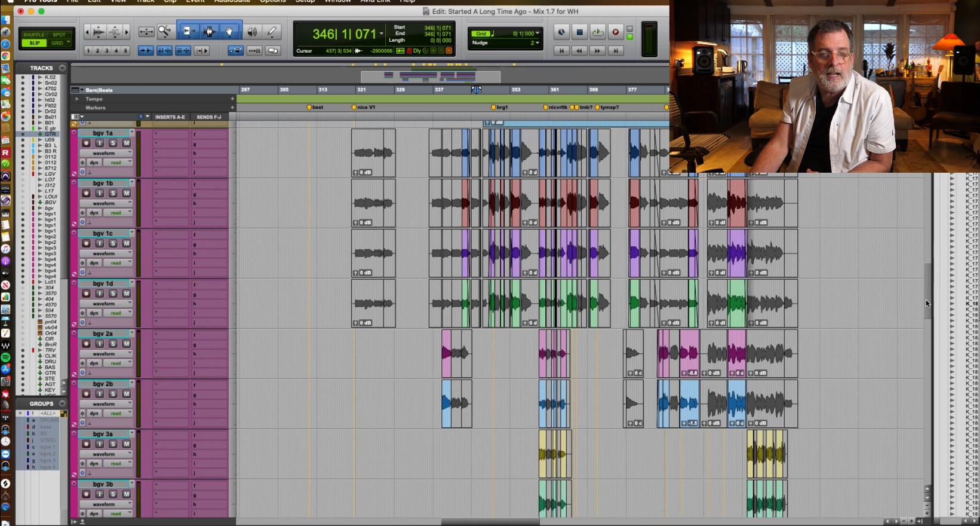The width and height of the screenshot is (980, 526).
Task: Mute the bgv 2a track
Action: pos(127,344)
